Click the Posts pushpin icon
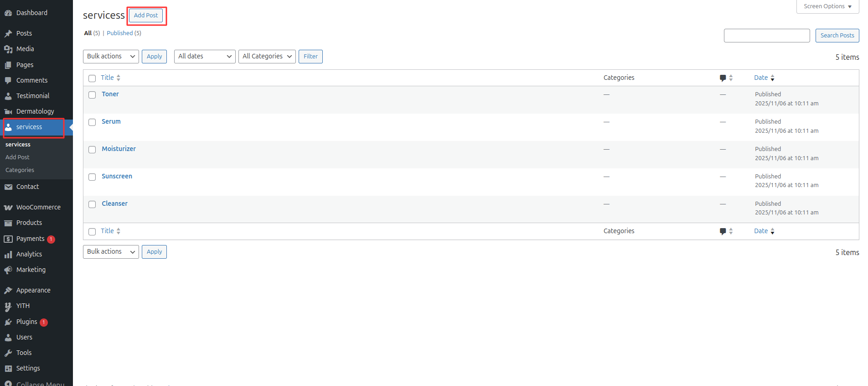This screenshot has height=386, width=868. tap(8, 33)
